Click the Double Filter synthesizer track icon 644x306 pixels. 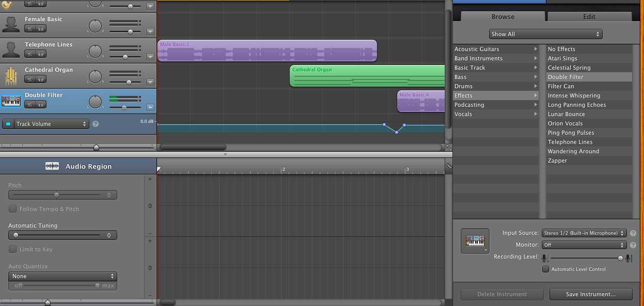click(x=11, y=101)
